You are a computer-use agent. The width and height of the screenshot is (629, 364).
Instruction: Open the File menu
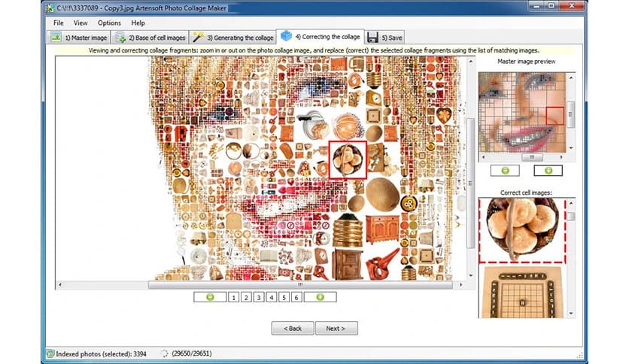[59, 23]
